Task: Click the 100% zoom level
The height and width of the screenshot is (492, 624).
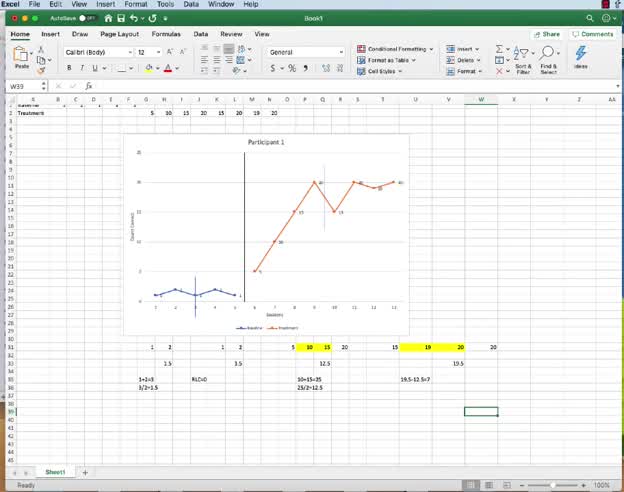Action: (x=601, y=485)
